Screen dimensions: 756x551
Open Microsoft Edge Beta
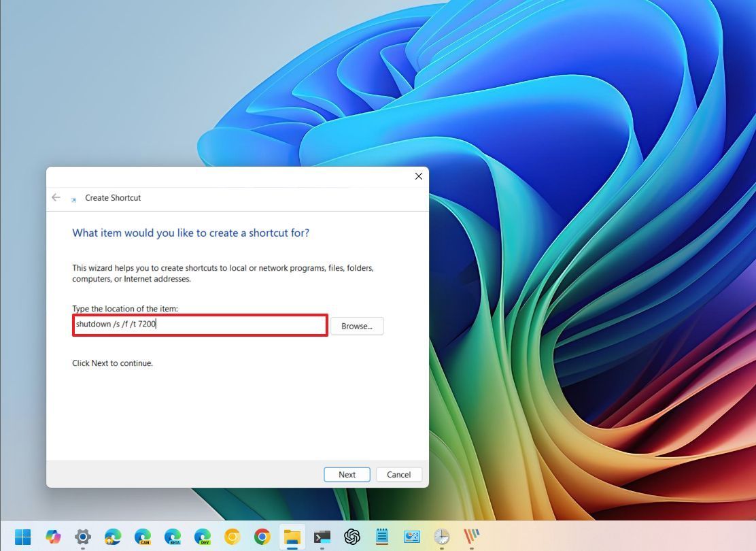coord(173,537)
